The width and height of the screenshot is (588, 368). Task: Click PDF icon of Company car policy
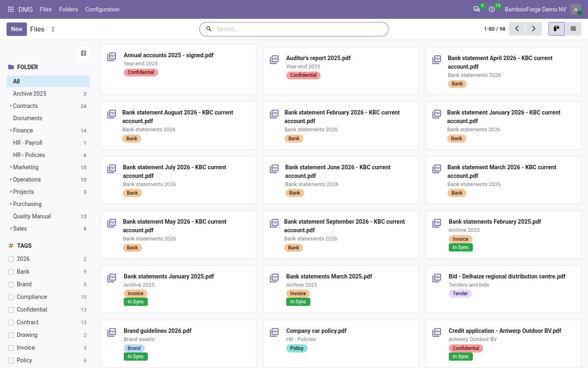tap(274, 332)
